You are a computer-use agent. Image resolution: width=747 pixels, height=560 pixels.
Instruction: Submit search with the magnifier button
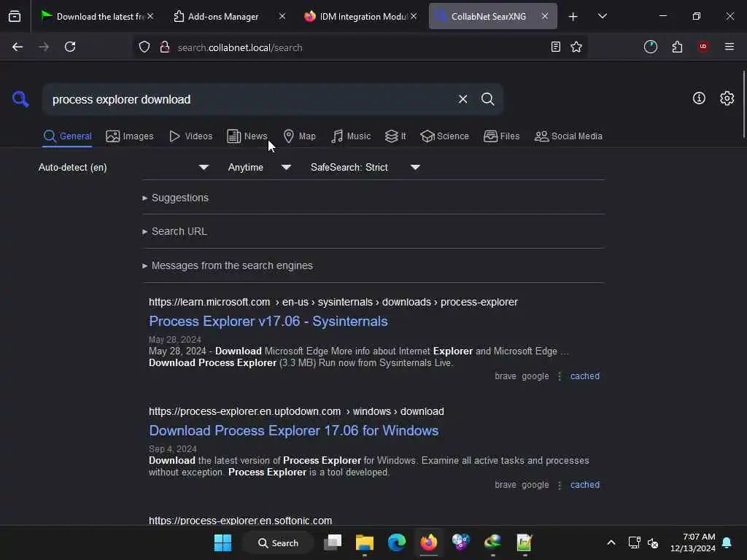tap(487, 99)
